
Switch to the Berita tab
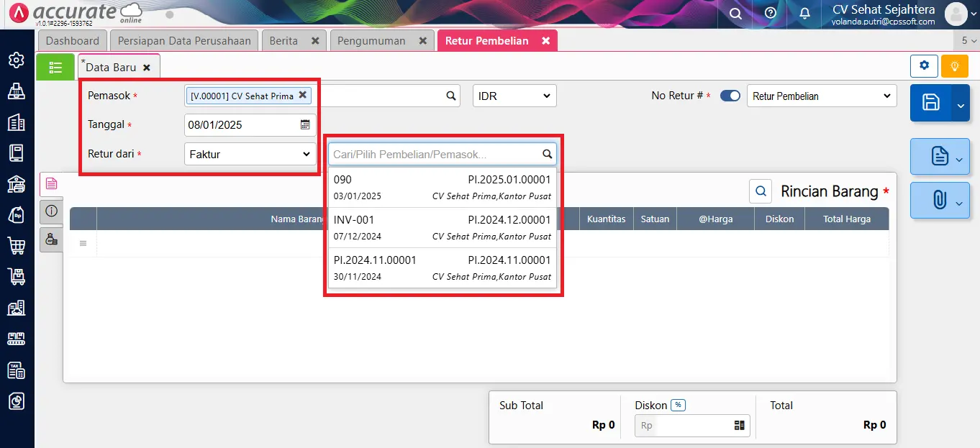point(283,41)
